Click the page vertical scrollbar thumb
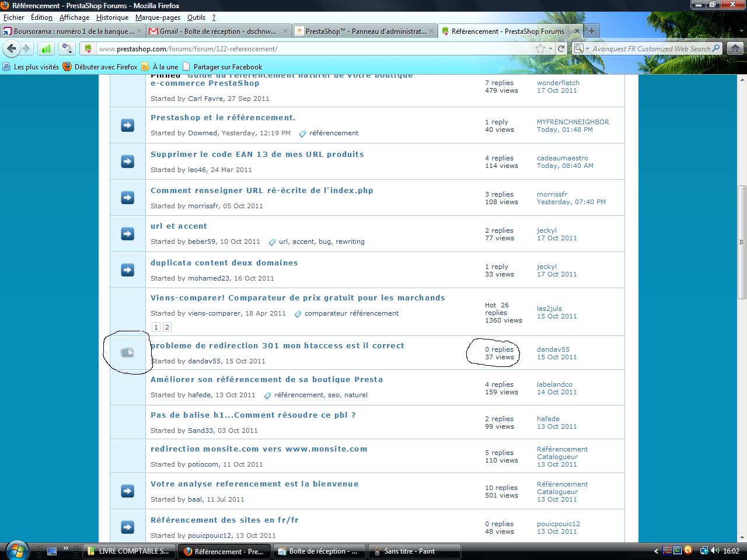The height and width of the screenshot is (560, 747). 742,242
